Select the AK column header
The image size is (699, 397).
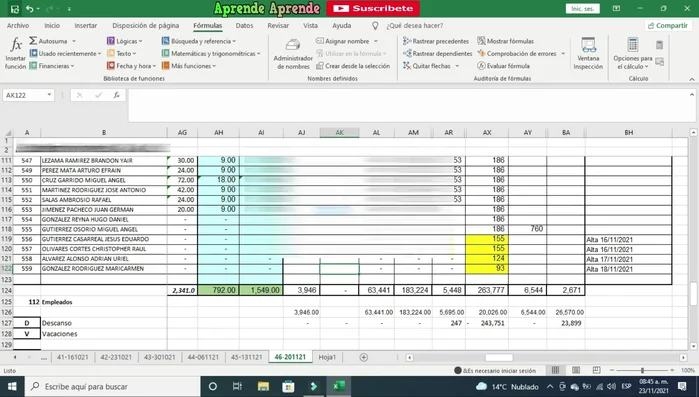(x=339, y=132)
